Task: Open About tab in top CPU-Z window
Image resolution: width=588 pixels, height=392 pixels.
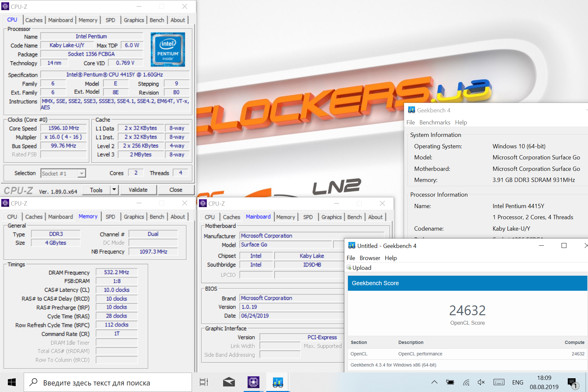Action: (x=178, y=20)
